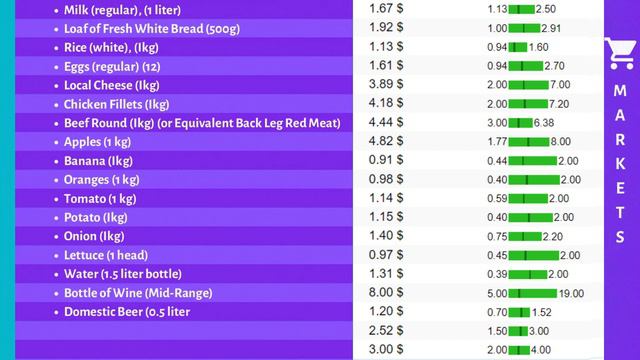This screenshot has width=640, height=360.
Task: Click the Beef Round (1kg) row label
Action: [x=202, y=123]
